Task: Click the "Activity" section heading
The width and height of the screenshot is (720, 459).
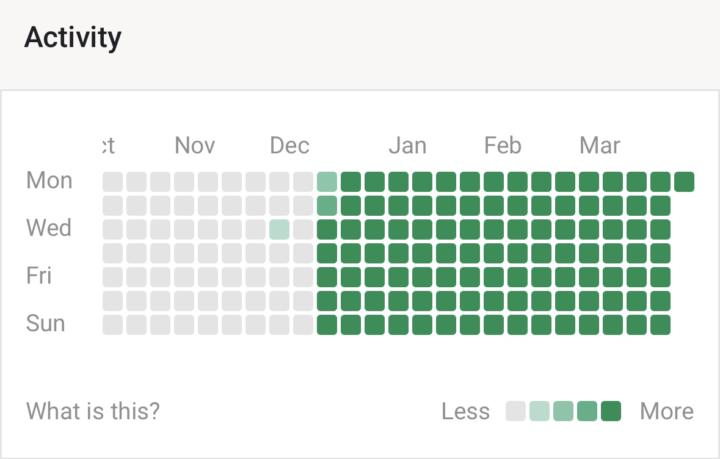Action: tap(73, 38)
